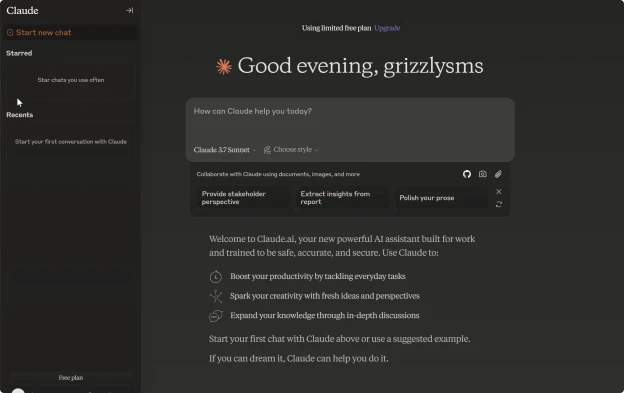The height and width of the screenshot is (393, 624).
Task: Open the Claude 3.7 Sonnet model dropdown
Action: click(225, 150)
